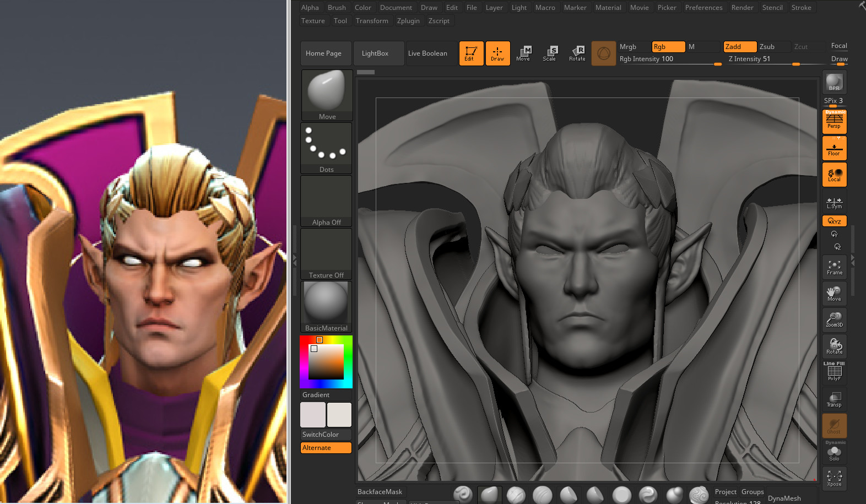Click the Gizmo 3D sphere icon
The height and width of the screenshot is (504, 866).
(x=604, y=53)
